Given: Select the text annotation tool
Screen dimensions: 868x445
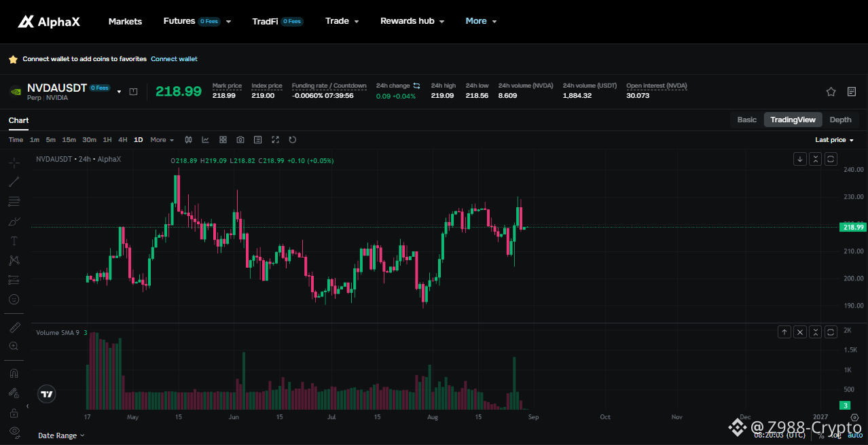Looking at the screenshot, I should pyautogui.click(x=14, y=241).
